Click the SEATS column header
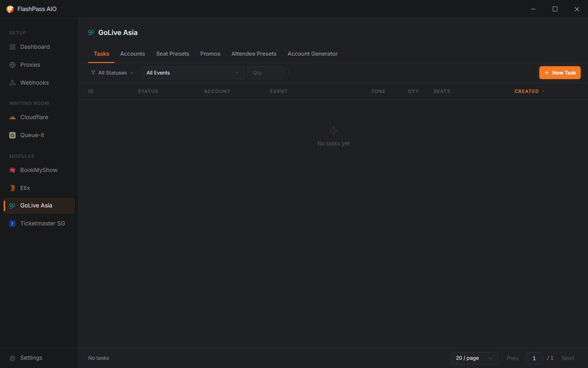 [x=442, y=92]
